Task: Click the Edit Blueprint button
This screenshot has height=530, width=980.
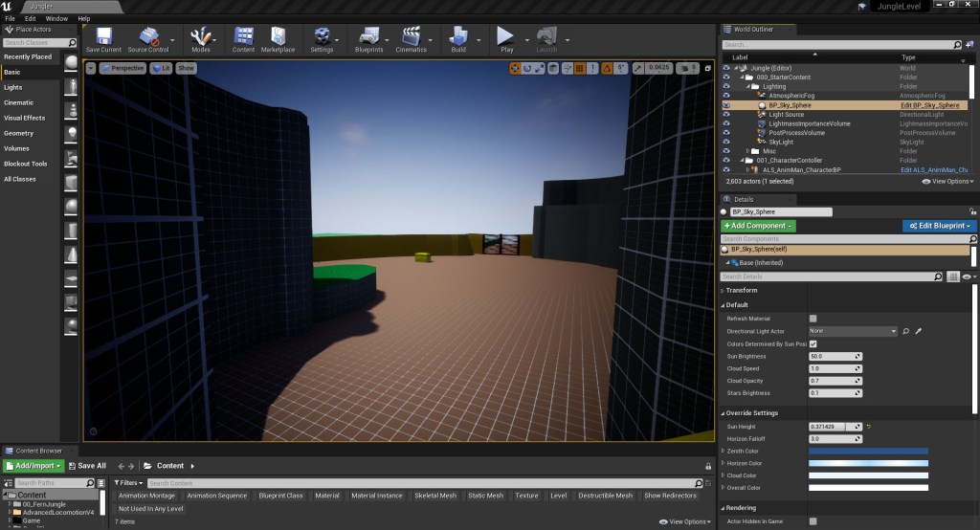Action: [939, 226]
